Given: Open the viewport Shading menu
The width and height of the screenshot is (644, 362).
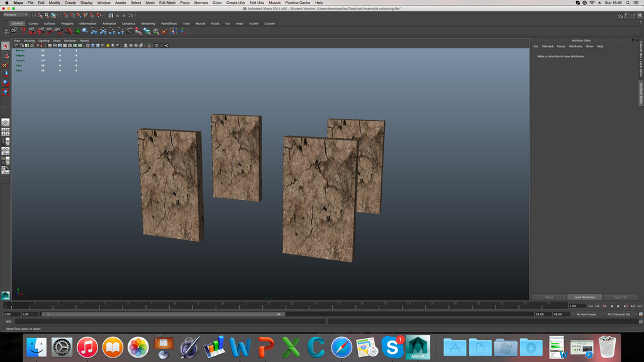Looking at the screenshot, I should (29, 41).
